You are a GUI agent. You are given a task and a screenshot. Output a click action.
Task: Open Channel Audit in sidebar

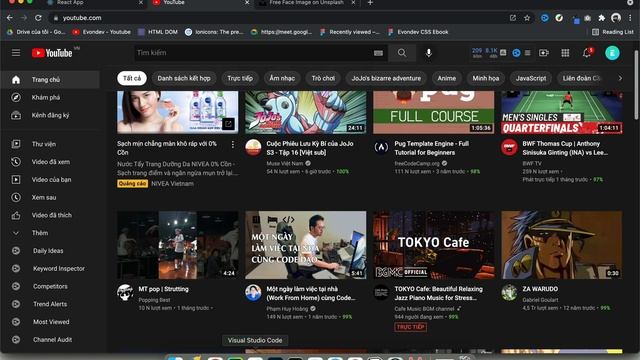pos(50,340)
